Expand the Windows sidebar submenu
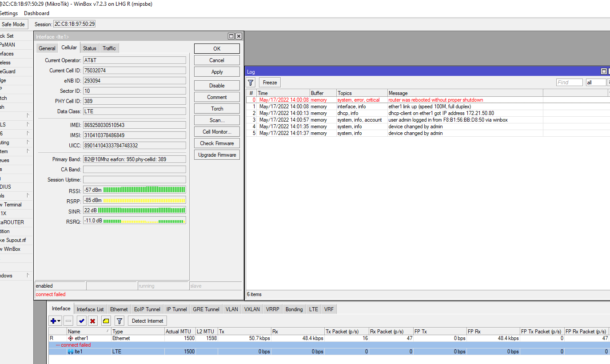This screenshot has width=610, height=364. [x=28, y=276]
